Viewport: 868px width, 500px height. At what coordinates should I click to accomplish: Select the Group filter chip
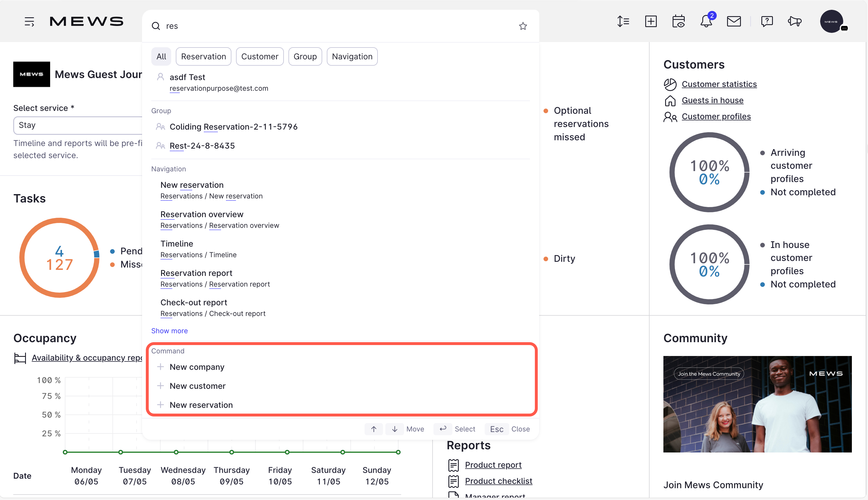tap(305, 56)
